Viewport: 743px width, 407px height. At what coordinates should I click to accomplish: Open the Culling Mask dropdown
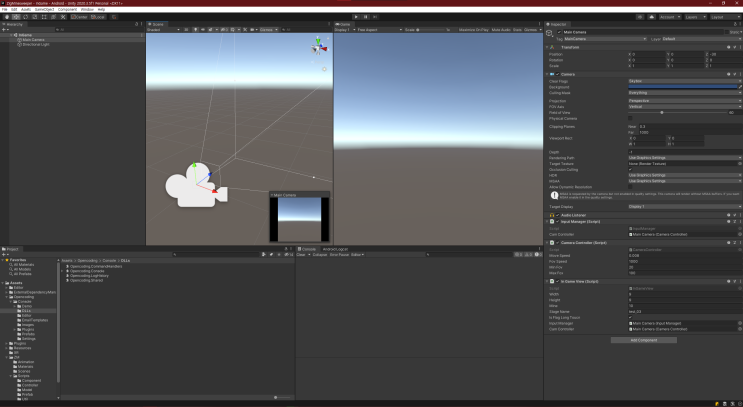click(685, 93)
